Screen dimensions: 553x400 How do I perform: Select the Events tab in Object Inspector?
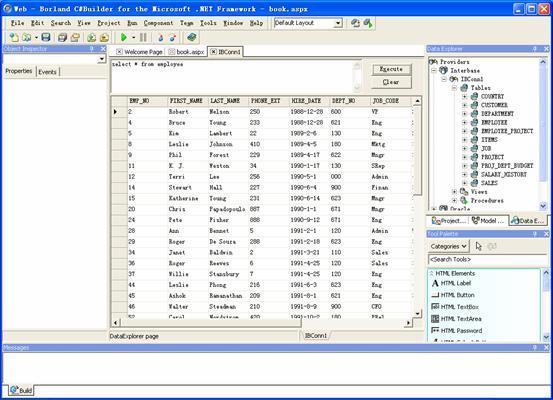point(47,72)
